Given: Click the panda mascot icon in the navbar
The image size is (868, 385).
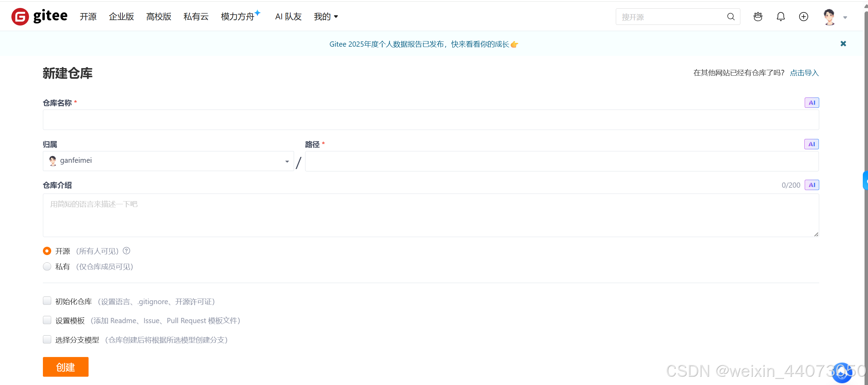Looking at the screenshot, I should coord(758,16).
